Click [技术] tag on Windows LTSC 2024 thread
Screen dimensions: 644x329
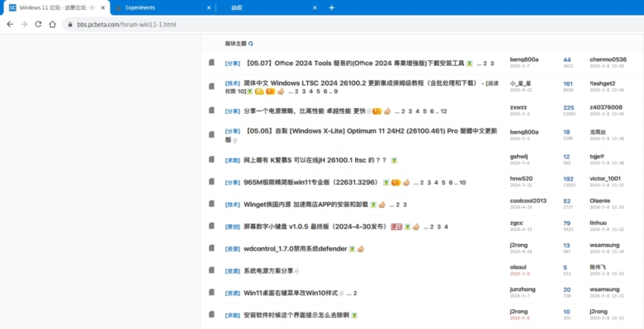click(233, 83)
